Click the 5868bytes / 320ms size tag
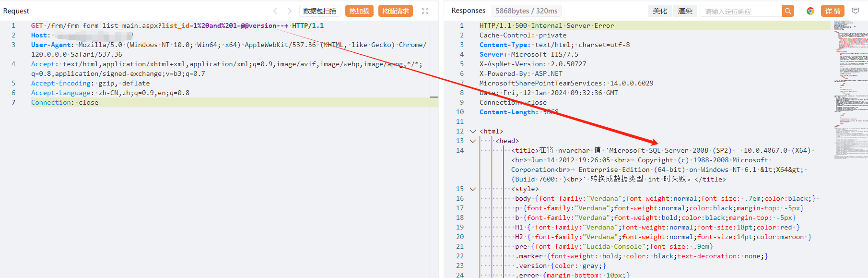868x278 pixels. (x=527, y=11)
